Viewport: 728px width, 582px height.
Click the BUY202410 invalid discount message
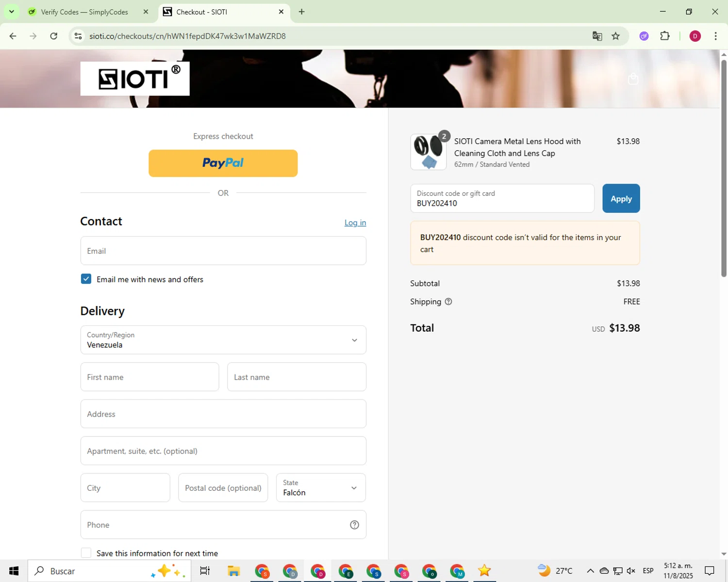(525, 243)
